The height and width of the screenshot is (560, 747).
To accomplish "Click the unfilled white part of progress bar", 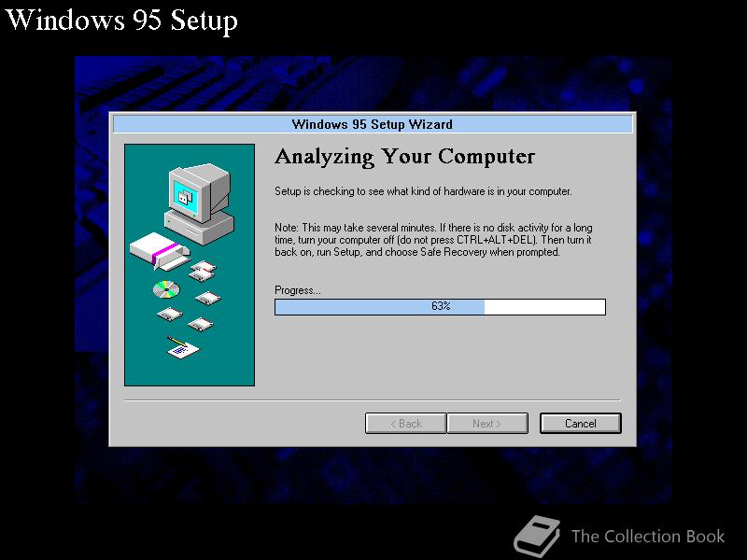I will (x=544, y=307).
